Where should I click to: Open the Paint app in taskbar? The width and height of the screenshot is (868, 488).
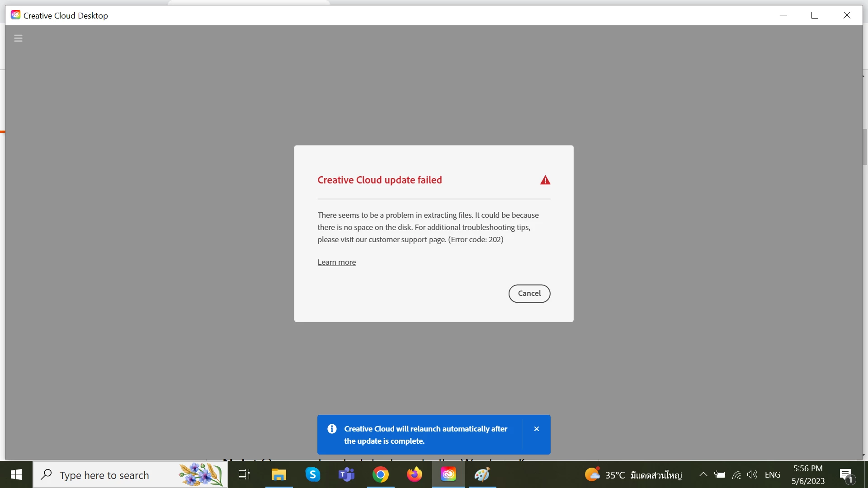pyautogui.click(x=482, y=474)
